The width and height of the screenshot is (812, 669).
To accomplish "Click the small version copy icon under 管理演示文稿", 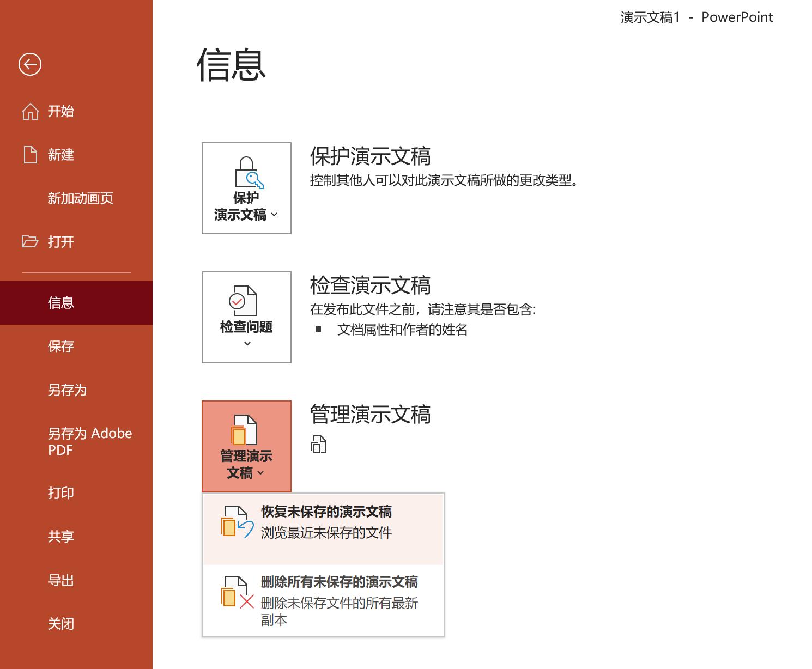I will [x=319, y=444].
